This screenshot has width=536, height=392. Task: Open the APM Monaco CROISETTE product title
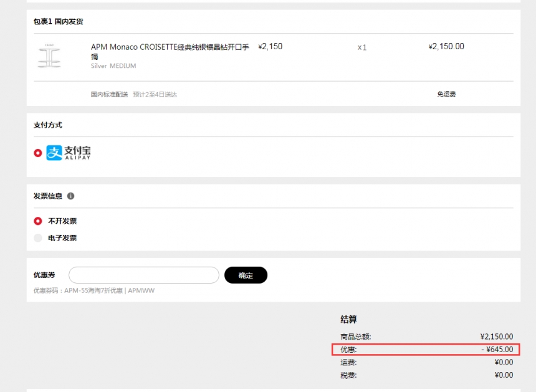[170, 47]
